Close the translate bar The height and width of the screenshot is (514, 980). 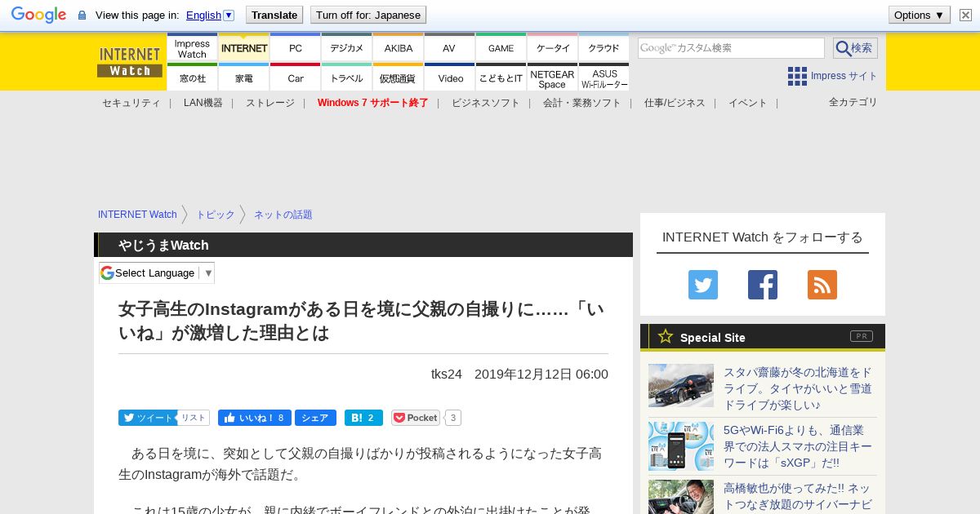click(x=966, y=15)
